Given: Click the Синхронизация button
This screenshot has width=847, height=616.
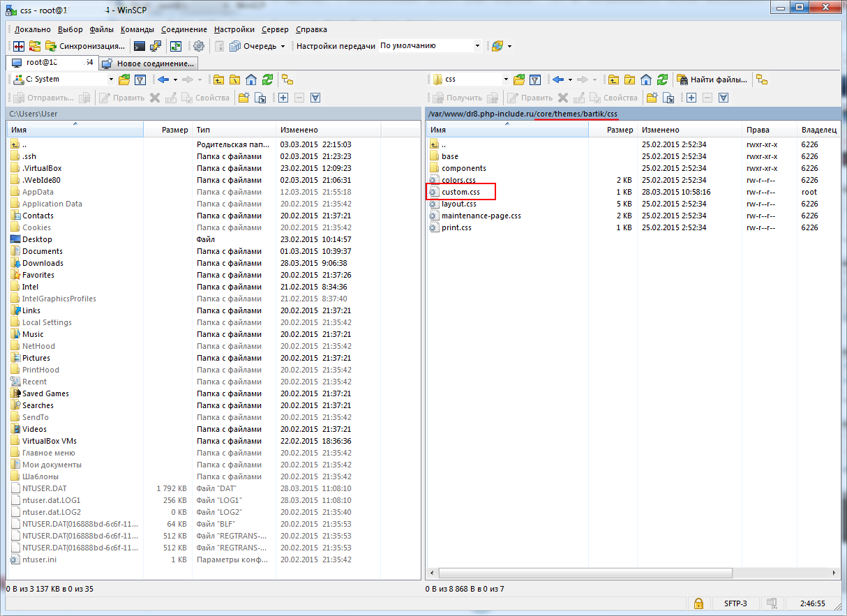Looking at the screenshot, I should point(86,46).
